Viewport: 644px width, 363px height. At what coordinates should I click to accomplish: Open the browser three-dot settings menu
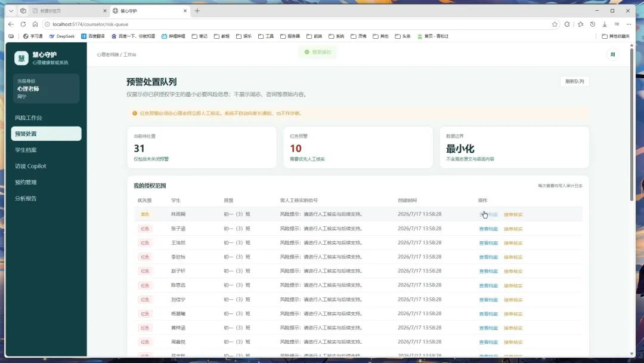629,24
